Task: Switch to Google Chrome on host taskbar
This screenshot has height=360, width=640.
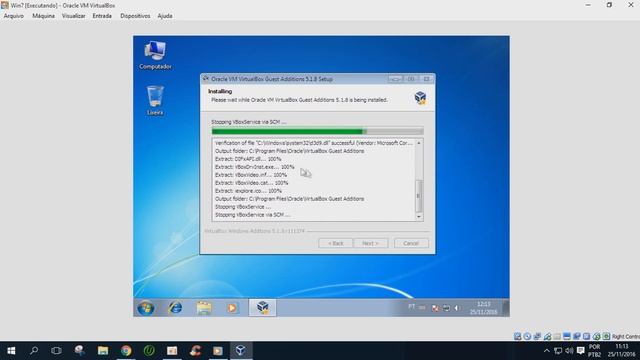Action: [x=126, y=351]
